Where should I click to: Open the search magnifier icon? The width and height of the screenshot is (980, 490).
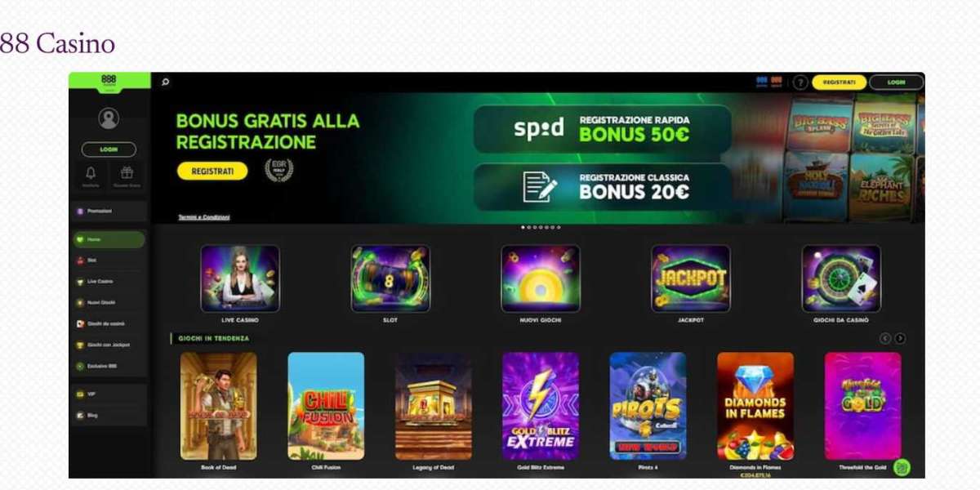pos(166,82)
